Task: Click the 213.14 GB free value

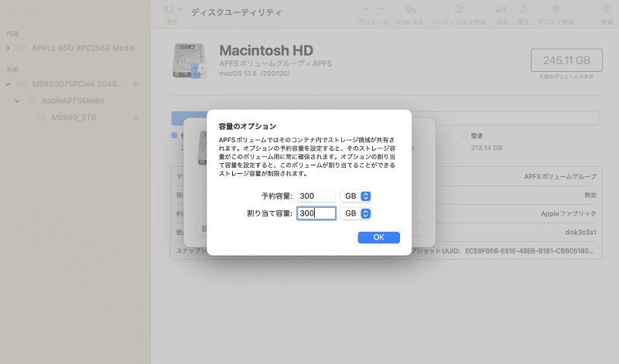Action: [487, 148]
